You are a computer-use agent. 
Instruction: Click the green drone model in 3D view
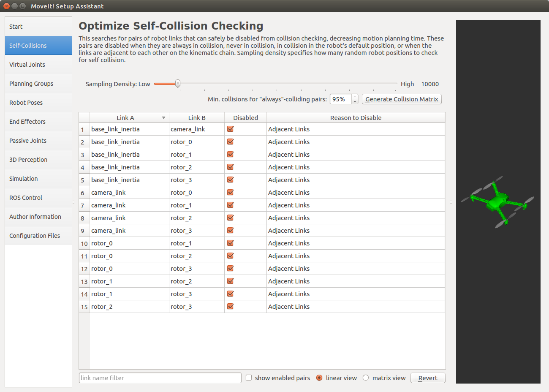[x=497, y=202]
